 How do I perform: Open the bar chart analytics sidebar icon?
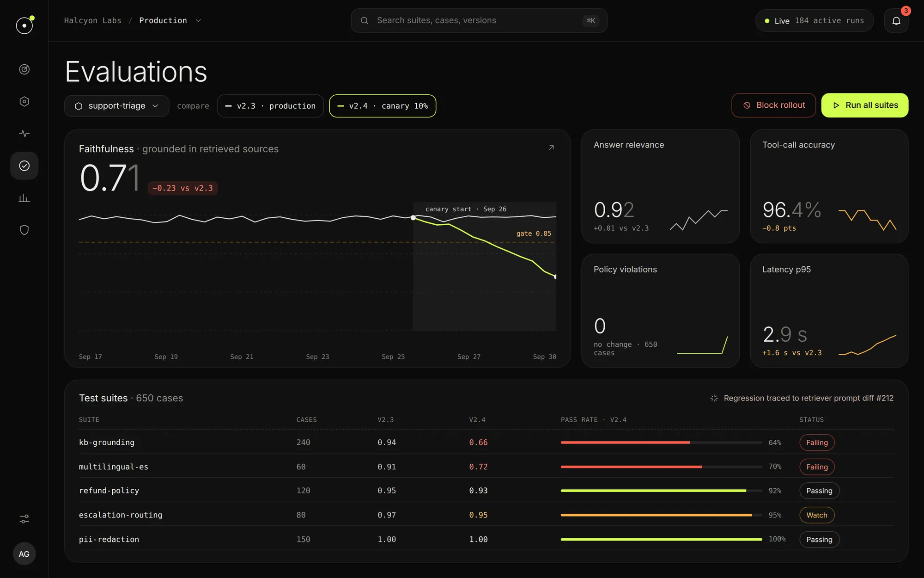(x=24, y=198)
